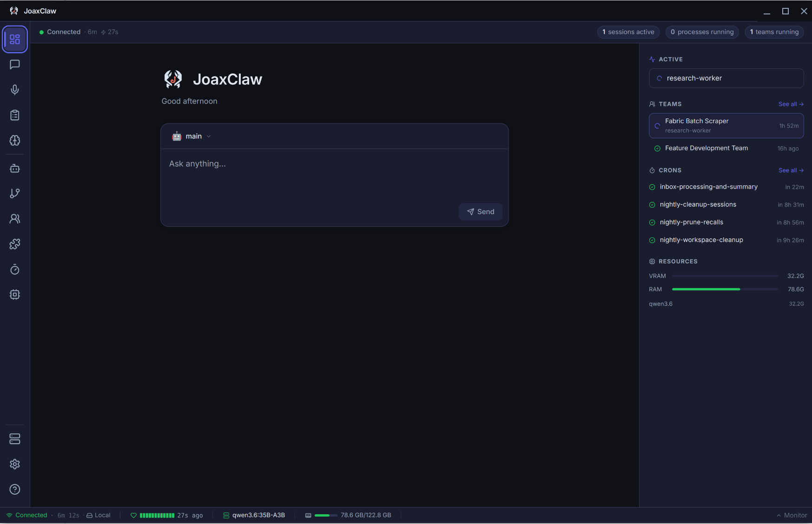Click the '78.6 GB/122.8 GB' text

tap(366, 515)
